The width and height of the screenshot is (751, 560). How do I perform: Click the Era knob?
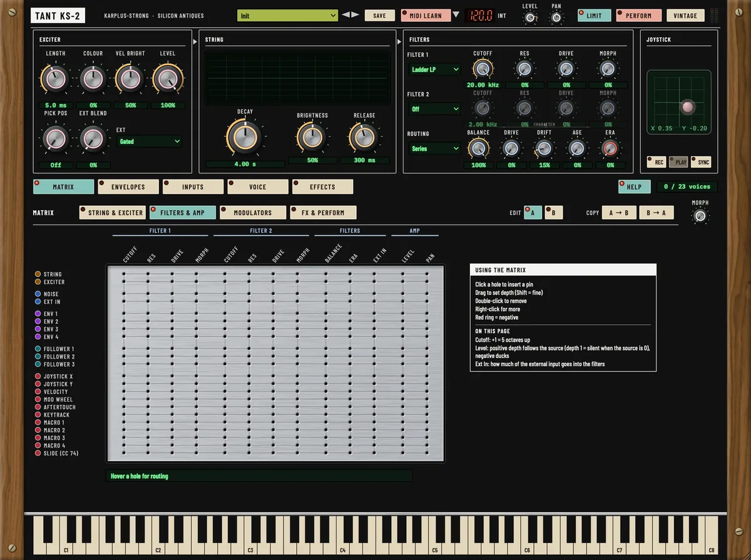610,148
